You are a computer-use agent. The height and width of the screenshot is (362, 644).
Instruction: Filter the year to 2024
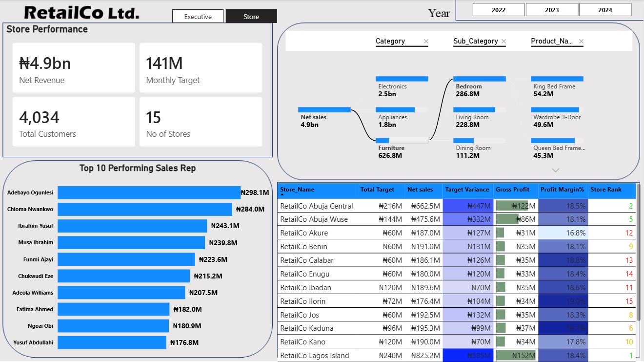pos(605,10)
